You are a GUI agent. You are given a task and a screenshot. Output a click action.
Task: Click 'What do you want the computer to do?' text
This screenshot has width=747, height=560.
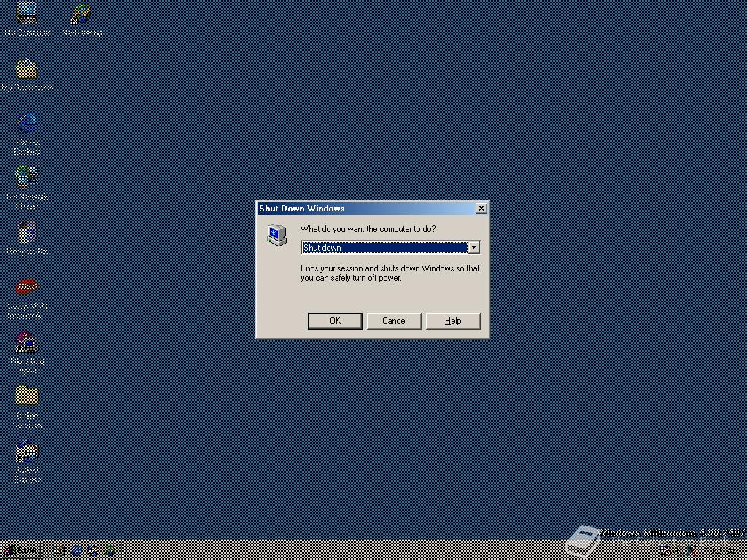pos(368,229)
